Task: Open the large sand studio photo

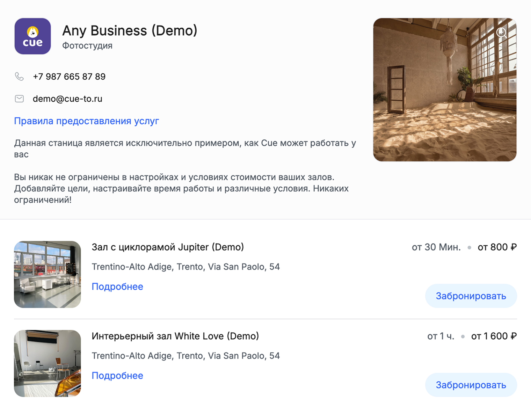Action: 445,90
